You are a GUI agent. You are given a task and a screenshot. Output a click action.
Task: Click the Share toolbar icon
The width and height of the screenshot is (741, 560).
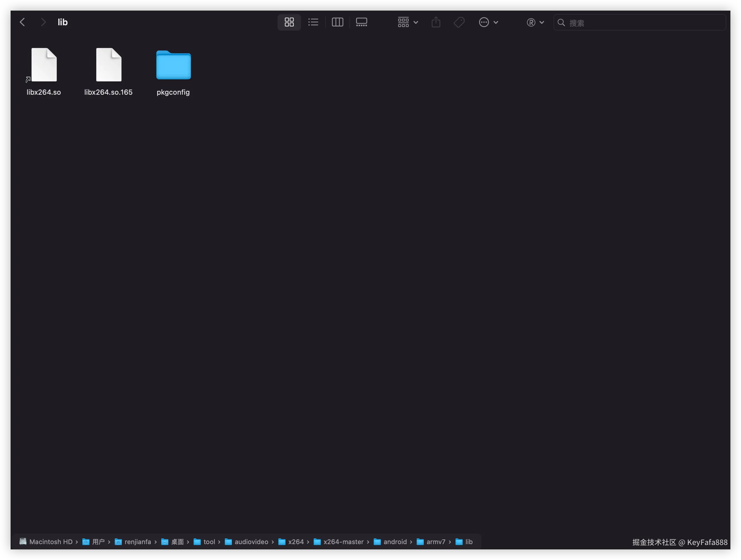436,22
